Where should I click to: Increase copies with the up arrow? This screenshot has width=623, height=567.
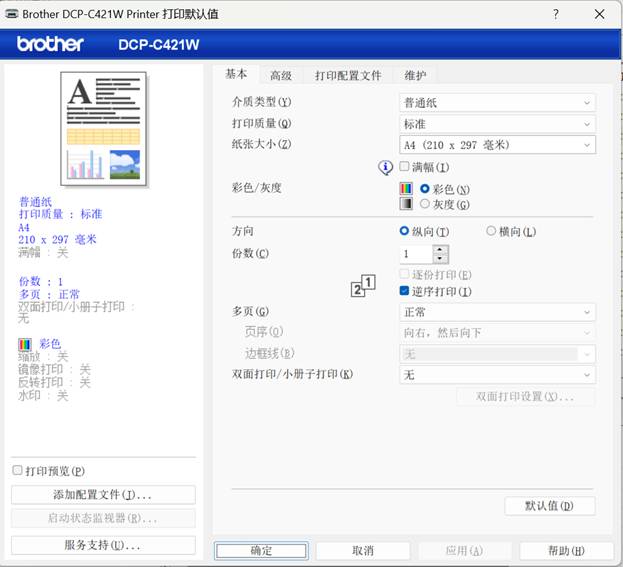[440, 249]
